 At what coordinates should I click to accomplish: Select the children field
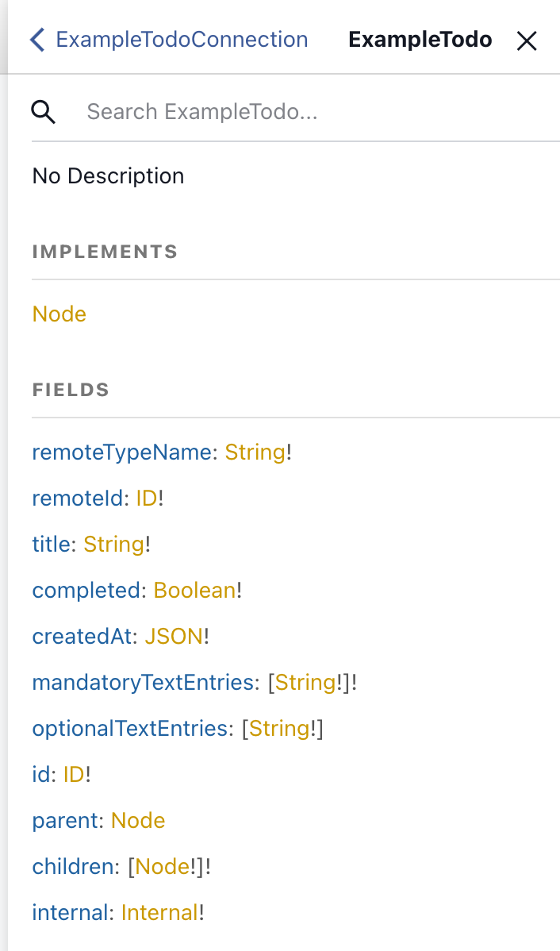click(73, 866)
